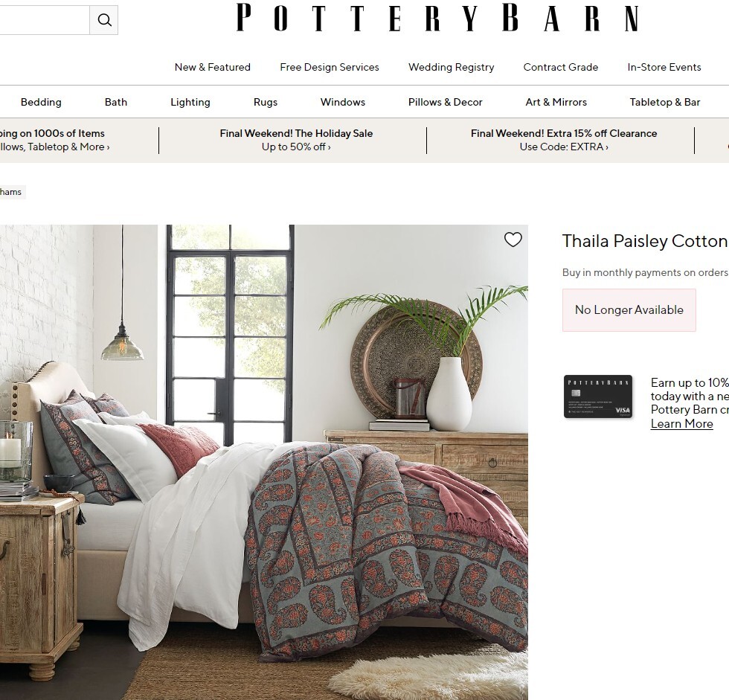Click the Pottery Barn logo
The width and height of the screenshot is (729, 700).
437,18
